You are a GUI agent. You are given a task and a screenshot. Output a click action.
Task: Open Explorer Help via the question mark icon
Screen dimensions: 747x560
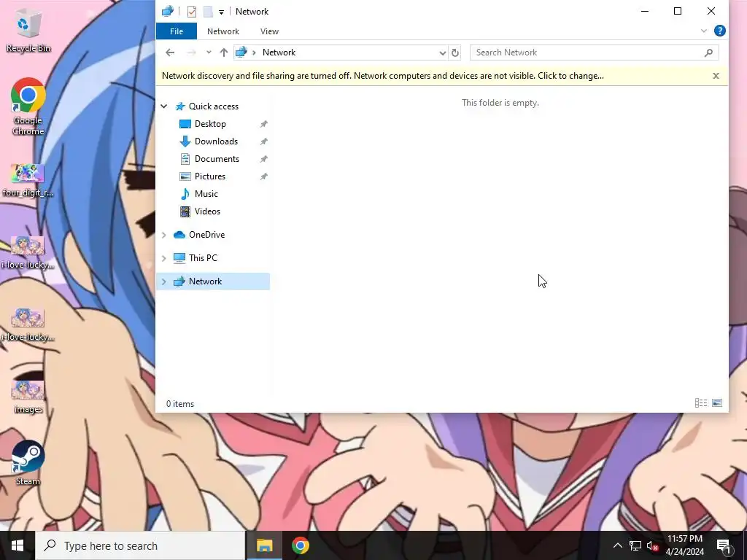tap(719, 31)
